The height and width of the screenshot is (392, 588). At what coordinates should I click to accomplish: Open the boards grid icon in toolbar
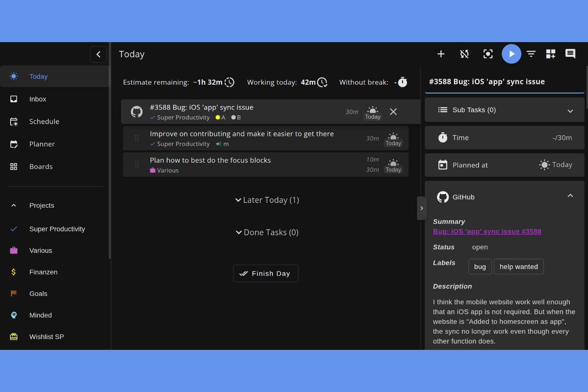click(551, 54)
